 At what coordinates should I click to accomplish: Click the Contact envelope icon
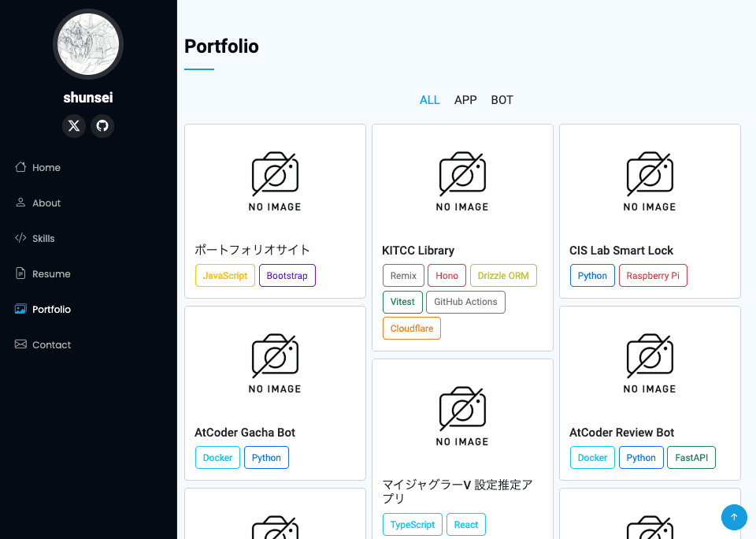[x=20, y=344]
